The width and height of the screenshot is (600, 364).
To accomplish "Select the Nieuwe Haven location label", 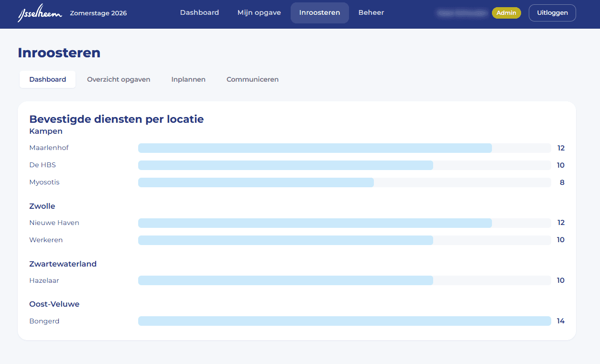I will point(54,223).
